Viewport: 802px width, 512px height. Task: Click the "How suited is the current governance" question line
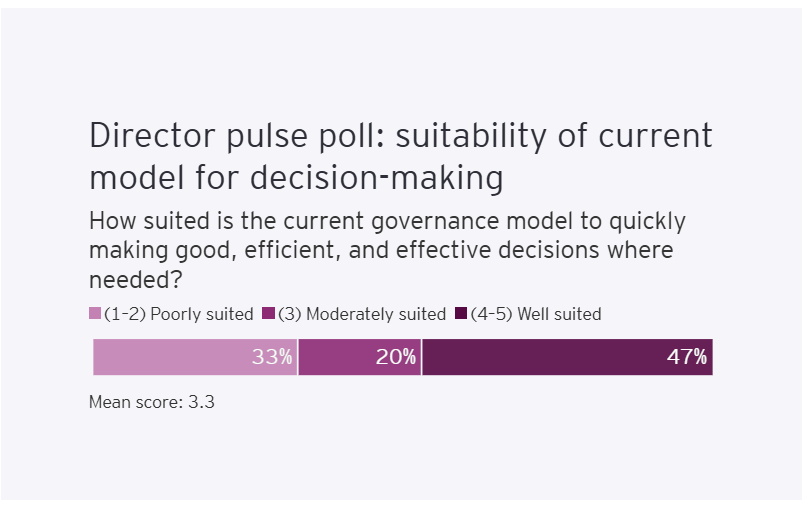pos(387,221)
